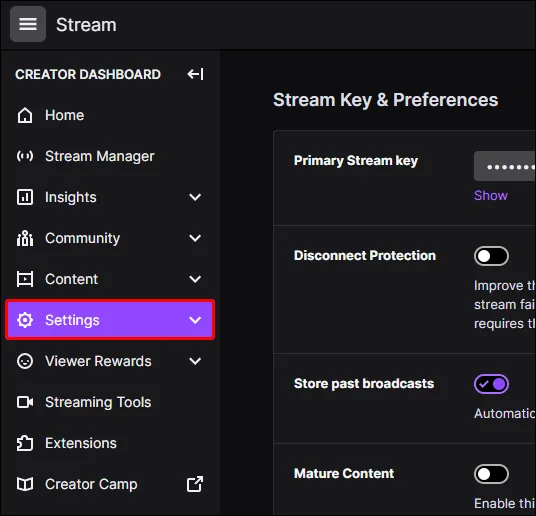Click the Primary Stream key field
This screenshot has width=536, height=516.
(505, 166)
